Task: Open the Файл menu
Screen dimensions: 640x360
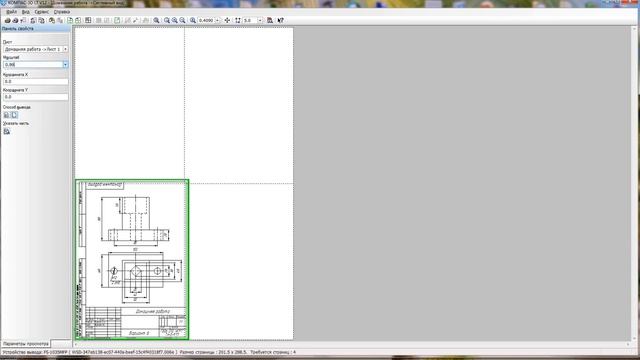Action: (11, 12)
